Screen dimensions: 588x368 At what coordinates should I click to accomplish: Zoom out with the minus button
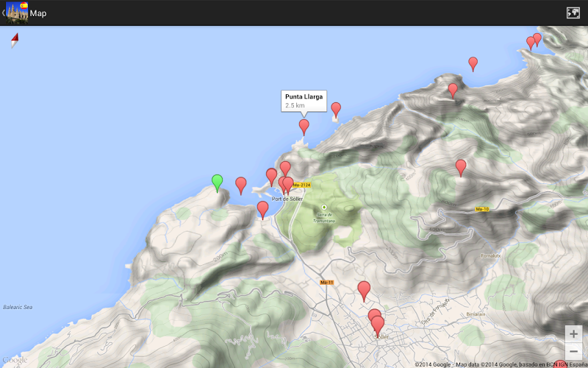pos(573,352)
